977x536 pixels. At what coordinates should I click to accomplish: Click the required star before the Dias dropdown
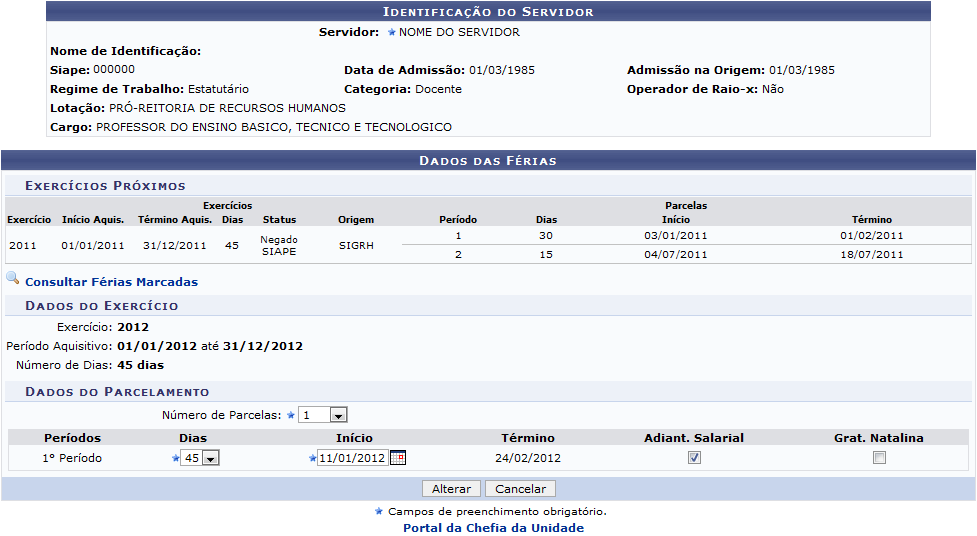pyautogui.click(x=175, y=458)
